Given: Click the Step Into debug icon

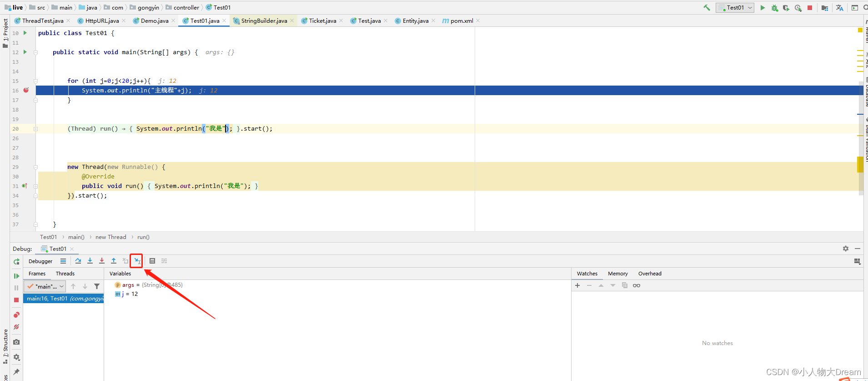Looking at the screenshot, I should pyautogui.click(x=90, y=261).
